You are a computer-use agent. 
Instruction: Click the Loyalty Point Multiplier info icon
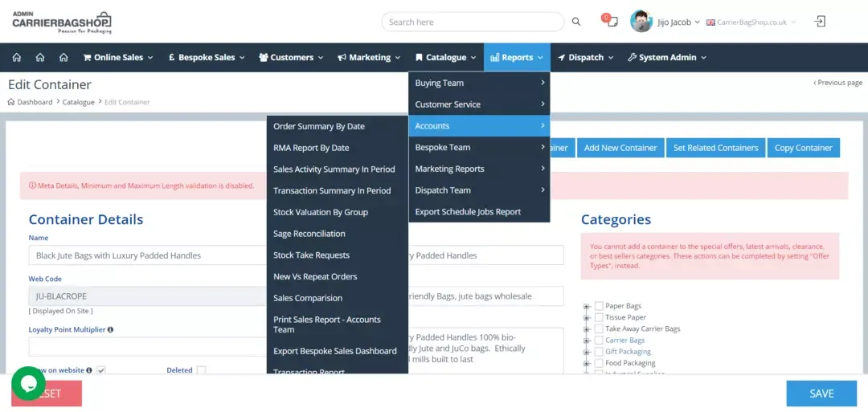[110, 329]
